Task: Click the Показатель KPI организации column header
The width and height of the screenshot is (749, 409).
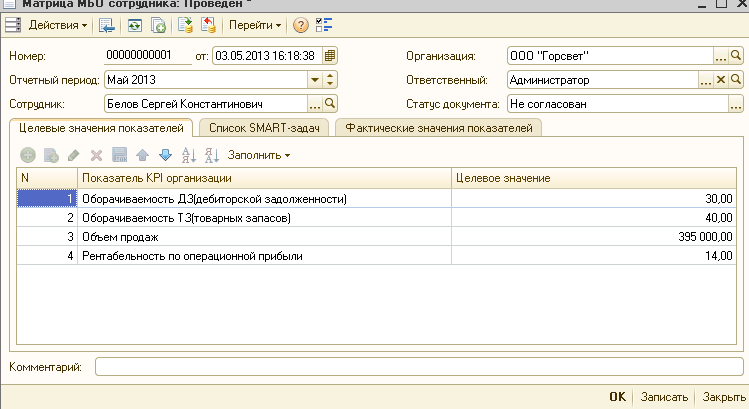Action: (x=264, y=178)
